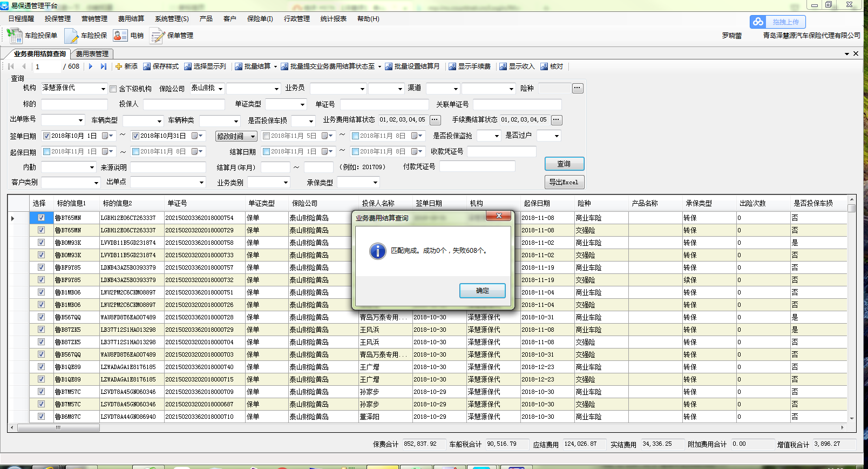Screen dimensions: 868x469
Task: Click the 车险投保 document icon
Action: click(x=71, y=36)
